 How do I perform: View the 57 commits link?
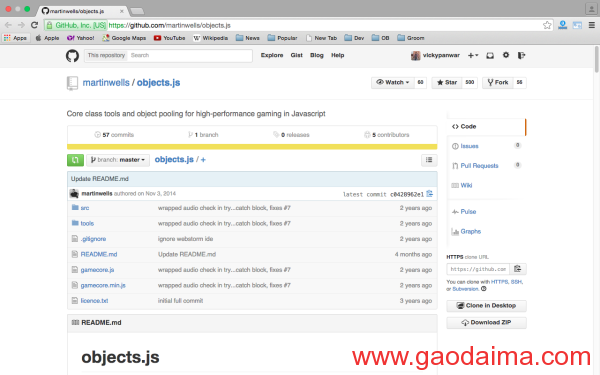pyautogui.click(x=114, y=135)
